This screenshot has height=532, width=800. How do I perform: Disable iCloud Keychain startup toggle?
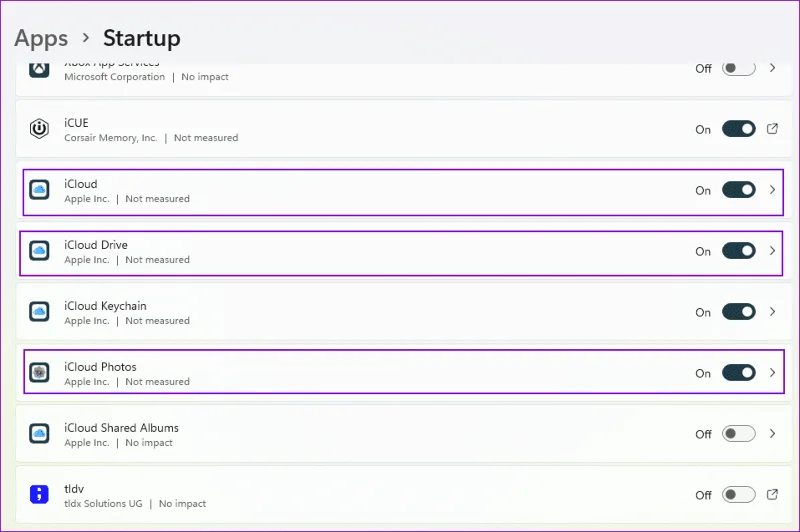pos(738,312)
